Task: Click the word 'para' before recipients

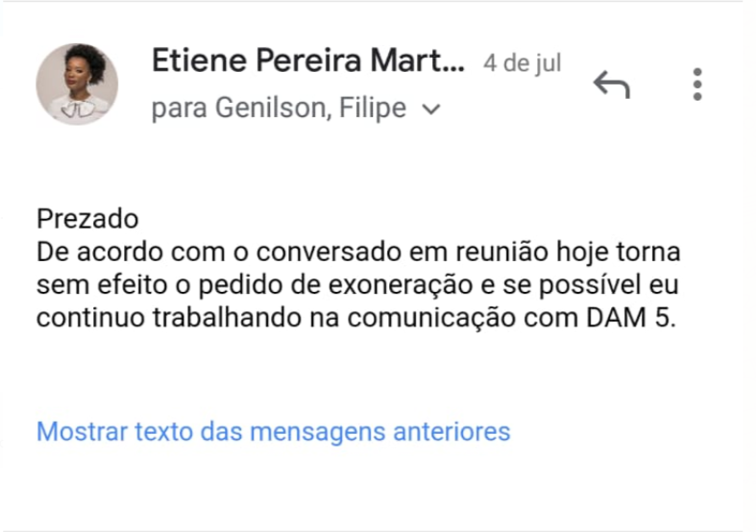Action: [180, 109]
